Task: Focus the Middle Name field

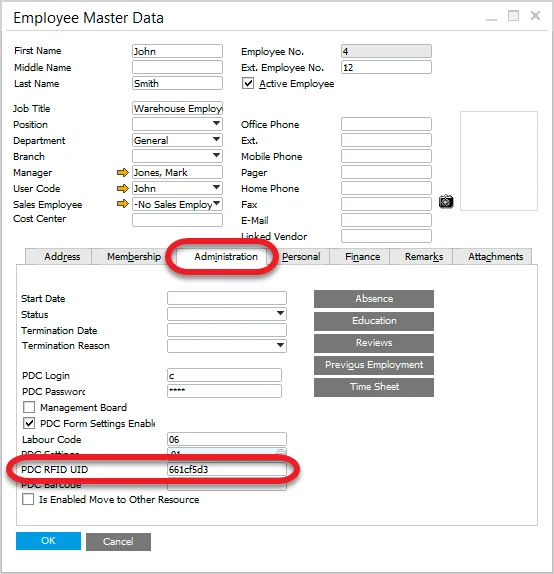Action: [177, 67]
